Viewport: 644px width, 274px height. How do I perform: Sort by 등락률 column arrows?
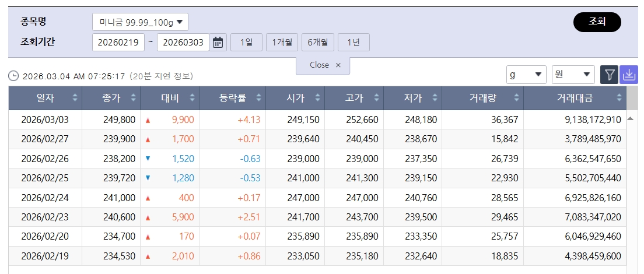[258, 99]
